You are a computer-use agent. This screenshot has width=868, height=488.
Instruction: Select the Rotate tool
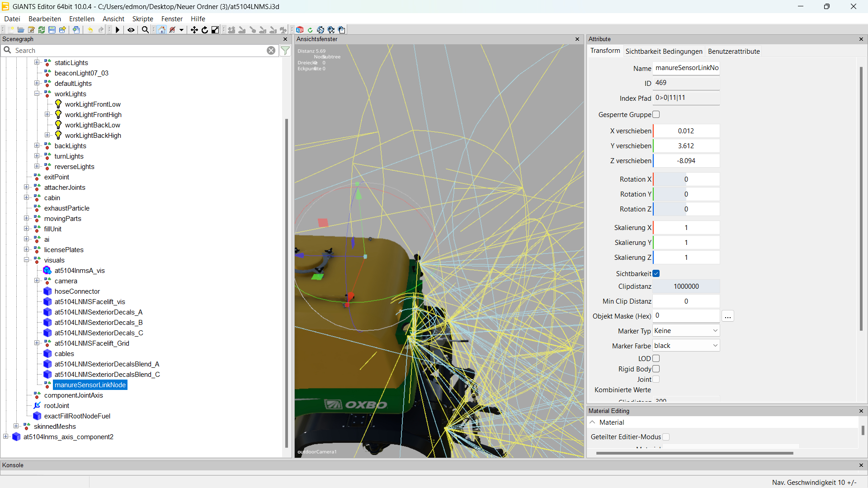point(205,30)
